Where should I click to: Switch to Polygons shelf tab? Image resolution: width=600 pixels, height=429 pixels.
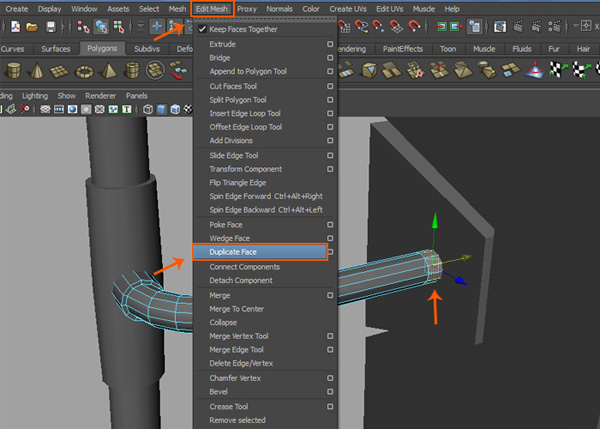(x=102, y=49)
